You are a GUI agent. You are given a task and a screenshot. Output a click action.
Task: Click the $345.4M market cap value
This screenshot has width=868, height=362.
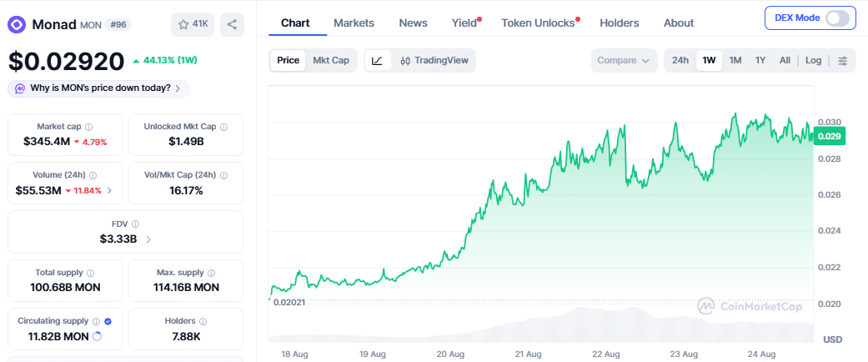pyautogui.click(x=47, y=142)
